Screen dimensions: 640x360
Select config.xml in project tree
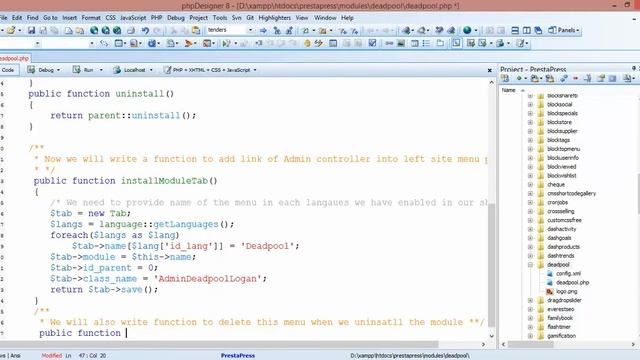click(x=568, y=273)
